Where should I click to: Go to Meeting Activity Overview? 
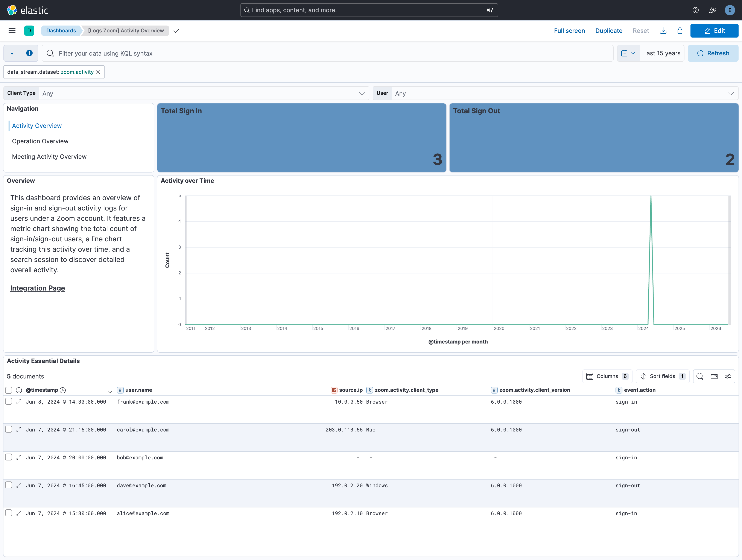point(49,156)
